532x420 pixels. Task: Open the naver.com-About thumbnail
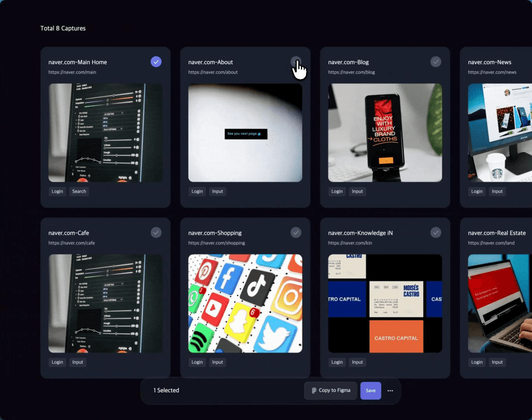245,133
